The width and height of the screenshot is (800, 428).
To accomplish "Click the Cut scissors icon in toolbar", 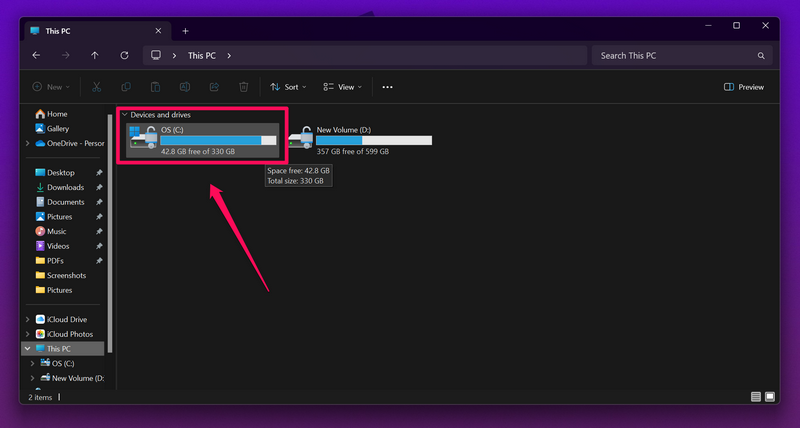I will point(97,87).
